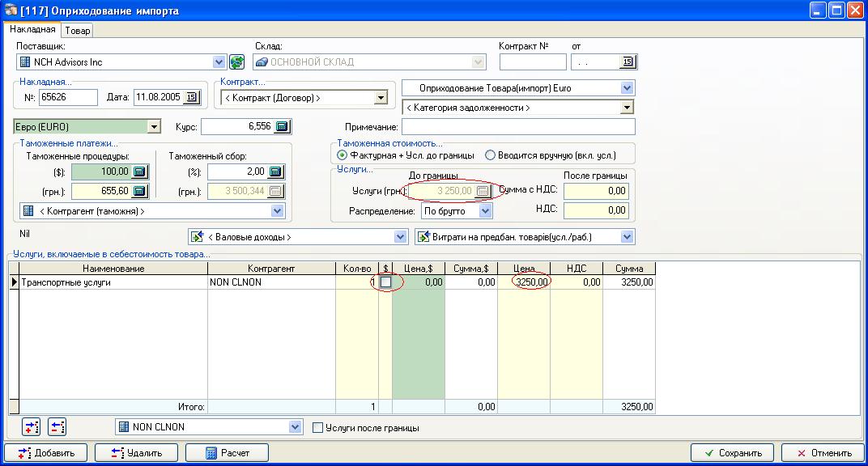Expand the 'Категория задолженности' dropdown
Screen dimensions: 868x466
coord(627,108)
